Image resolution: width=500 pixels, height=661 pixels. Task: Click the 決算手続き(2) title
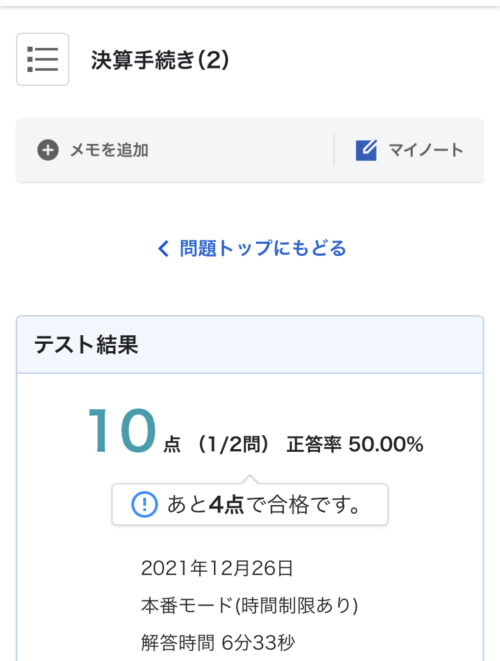[x=160, y=59]
